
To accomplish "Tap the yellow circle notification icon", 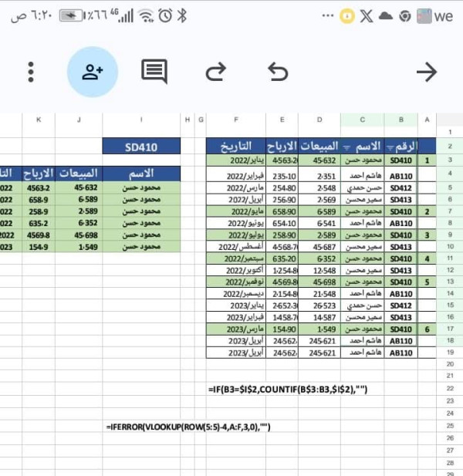I will [347, 15].
